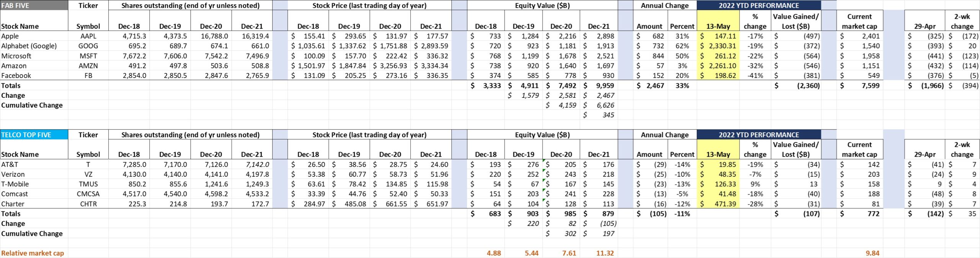Select Facebook 13-May price 198.62
This screenshot has height=258, width=980.
pyautogui.click(x=718, y=76)
